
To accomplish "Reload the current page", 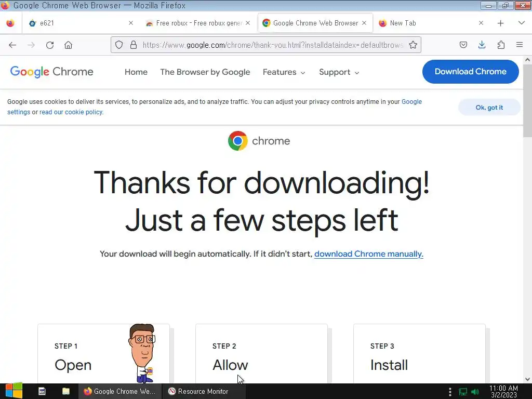I will (x=50, y=45).
